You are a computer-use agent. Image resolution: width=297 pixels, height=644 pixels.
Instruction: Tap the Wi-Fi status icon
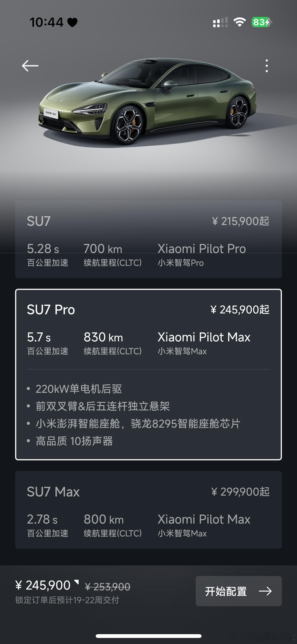click(x=240, y=22)
